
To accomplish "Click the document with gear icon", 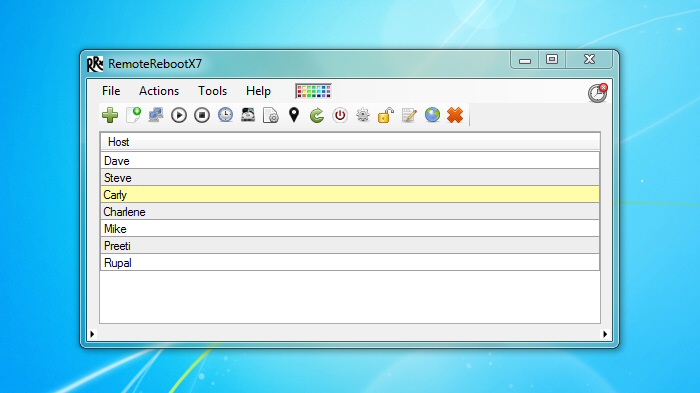I will pyautogui.click(x=271, y=115).
